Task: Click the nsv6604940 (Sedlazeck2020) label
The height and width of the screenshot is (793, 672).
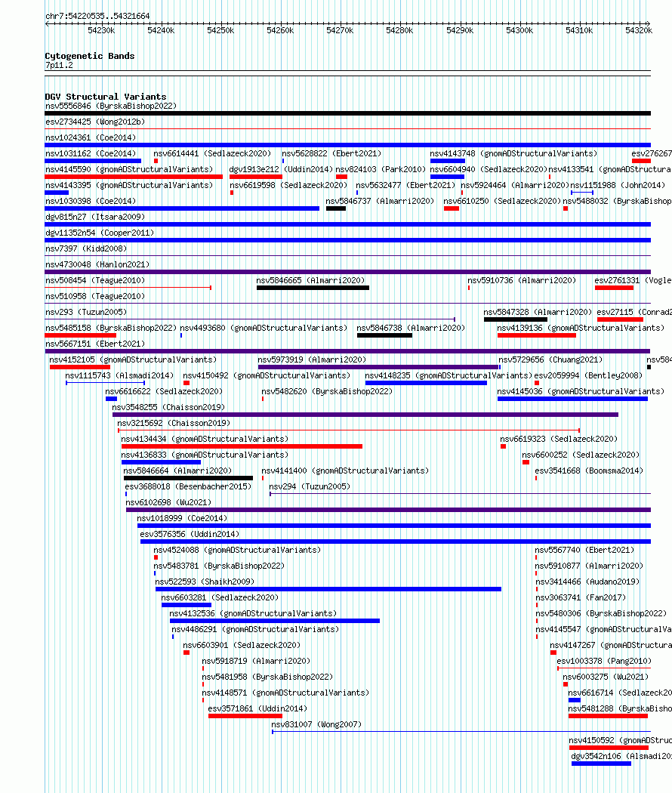Action: pos(489,169)
